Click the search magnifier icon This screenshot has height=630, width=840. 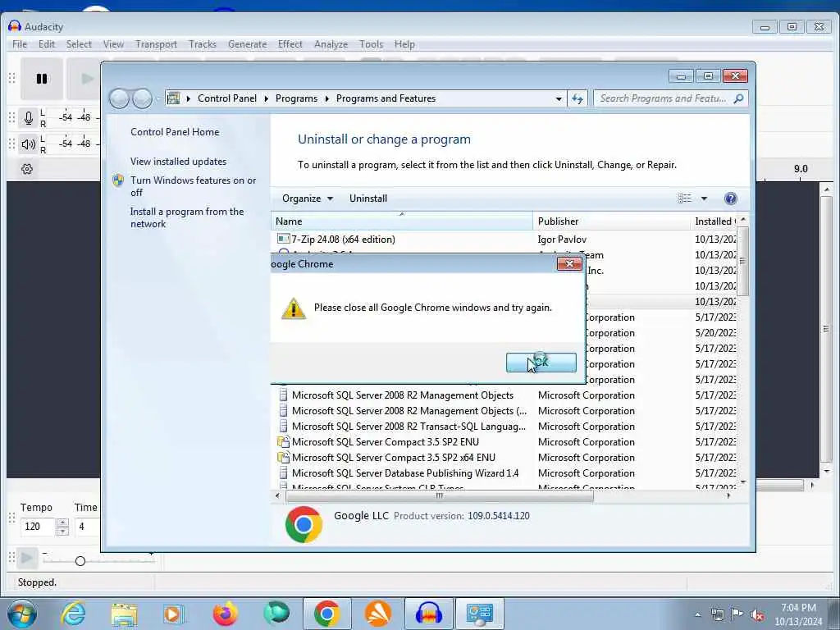coord(739,98)
